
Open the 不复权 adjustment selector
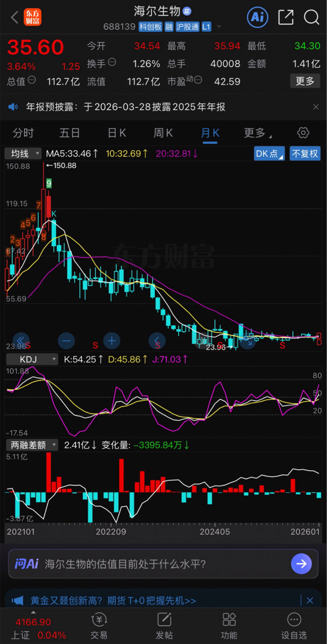305,154
